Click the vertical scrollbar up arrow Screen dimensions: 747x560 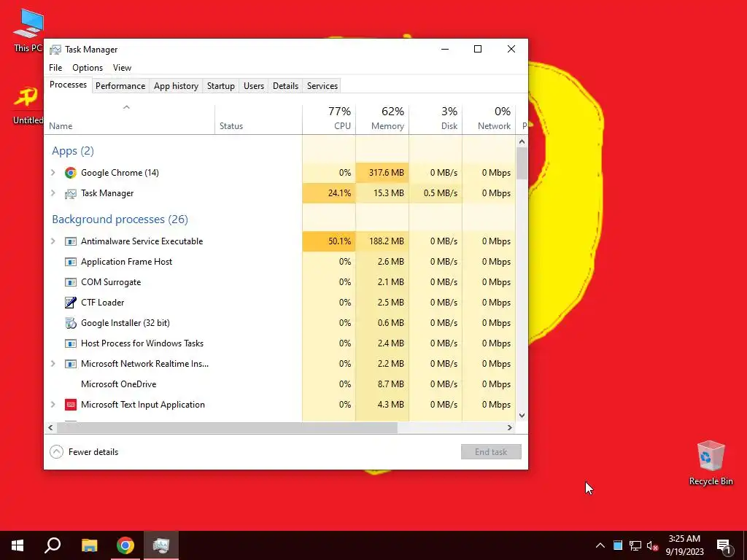[x=522, y=141]
